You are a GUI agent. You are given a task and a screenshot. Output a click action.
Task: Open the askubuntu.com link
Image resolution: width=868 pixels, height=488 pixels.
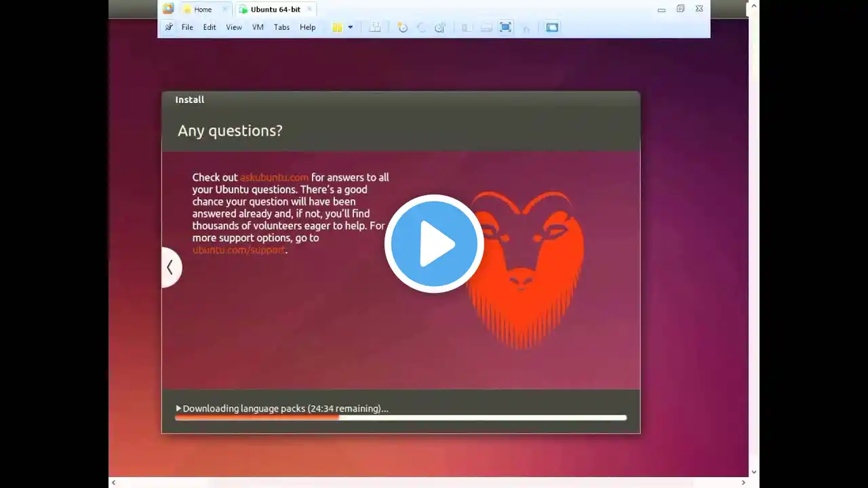(274, 178)
